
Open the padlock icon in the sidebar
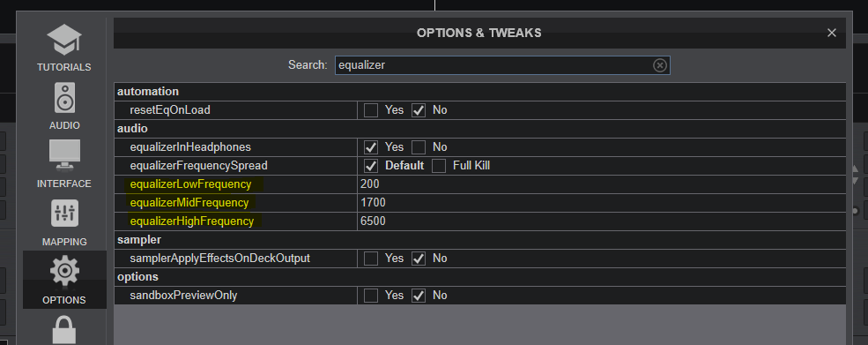point(64,330)
